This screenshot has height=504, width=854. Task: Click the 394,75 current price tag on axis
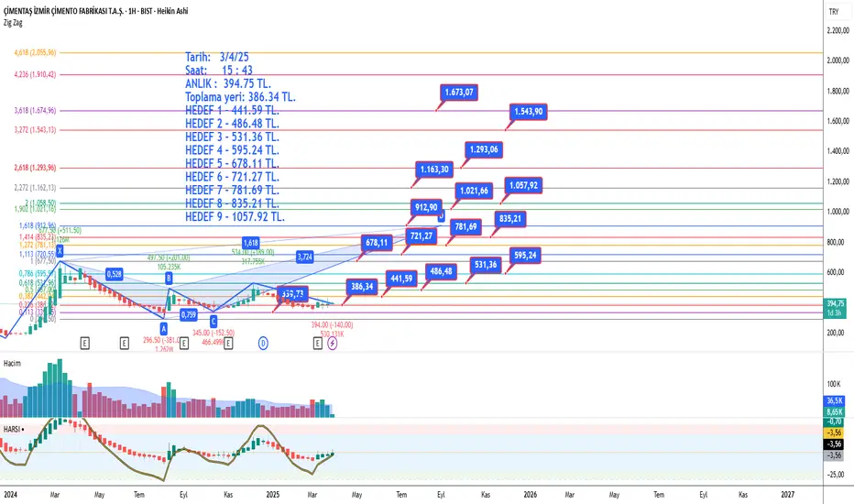point(835,304)
